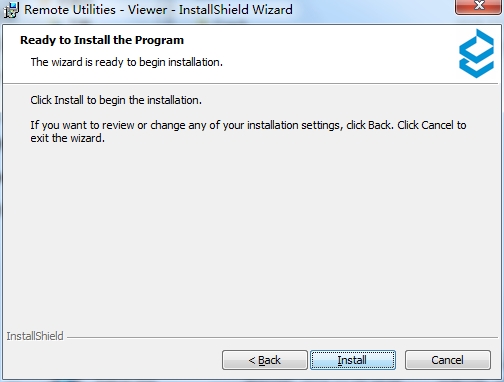This screenshot has height=382, width=504.
Task: Cancel the Remote Utilities setup wizard
Action: pyautogui.click(x=448, y=360)
